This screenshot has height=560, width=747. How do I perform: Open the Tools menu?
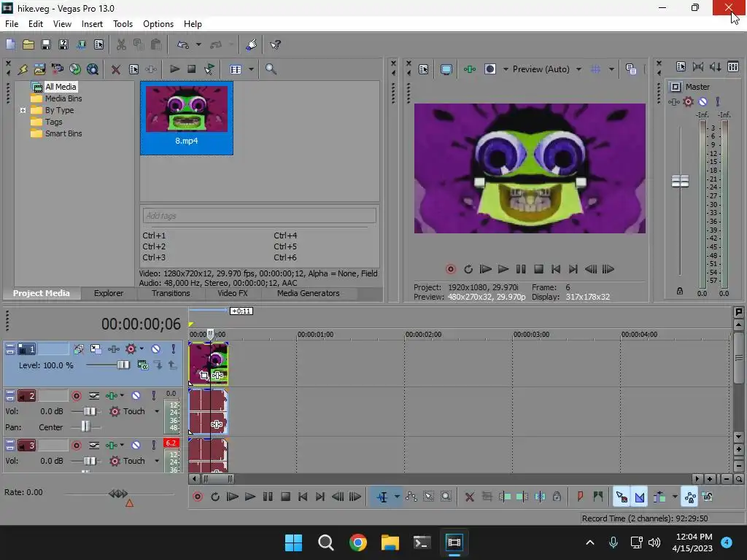click(x=123, y=24)
